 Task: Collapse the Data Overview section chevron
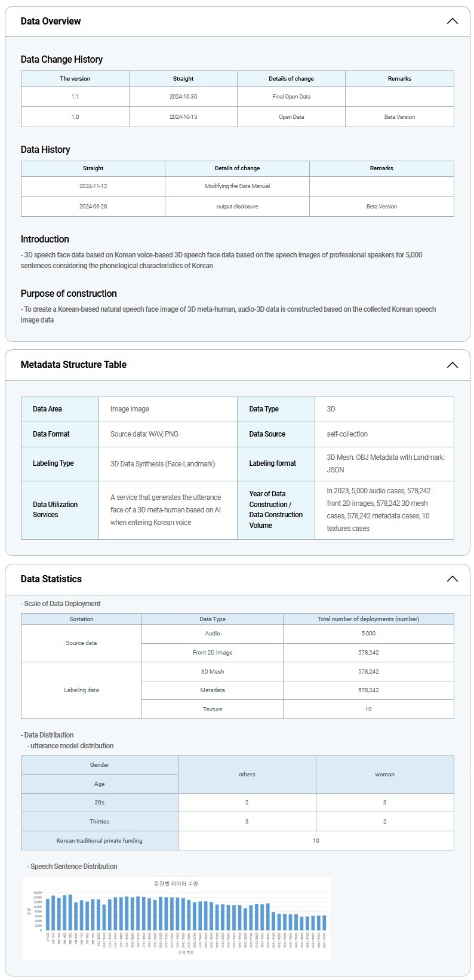[x=452, y=21]
